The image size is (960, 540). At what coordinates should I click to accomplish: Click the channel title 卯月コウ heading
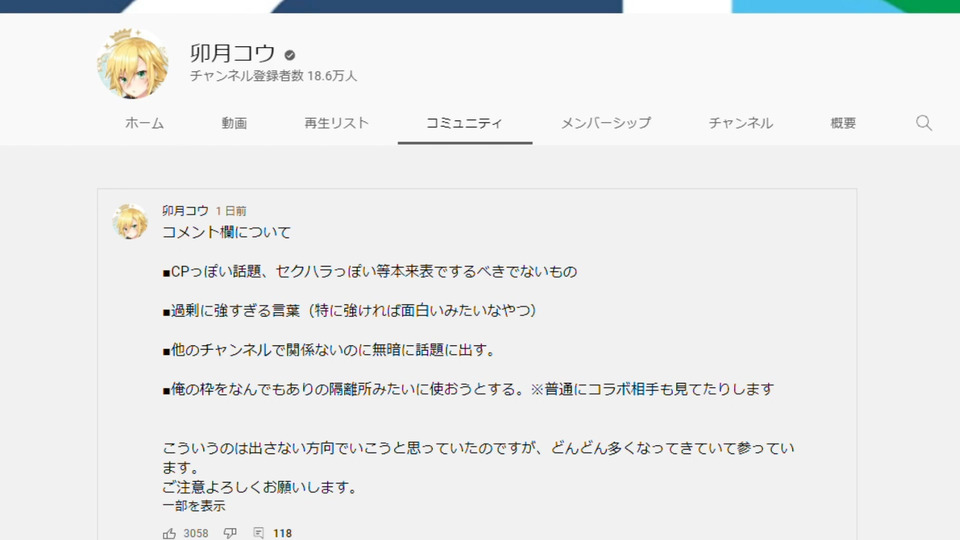tap(233, 53)
